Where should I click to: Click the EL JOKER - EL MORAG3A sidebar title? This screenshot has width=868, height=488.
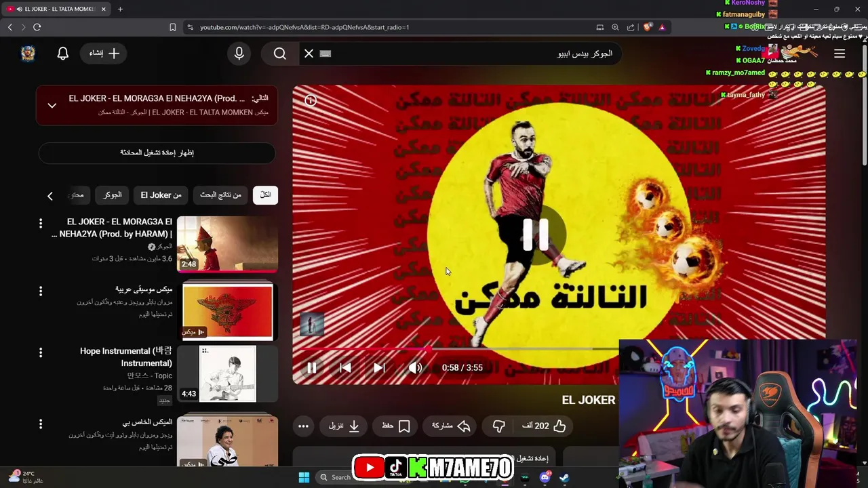(x=112, y=228)
